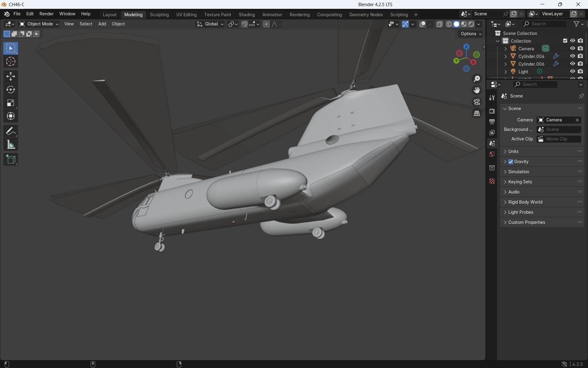Select the Move tool
This screenshot has height=368, width=588.
point(10,76)
